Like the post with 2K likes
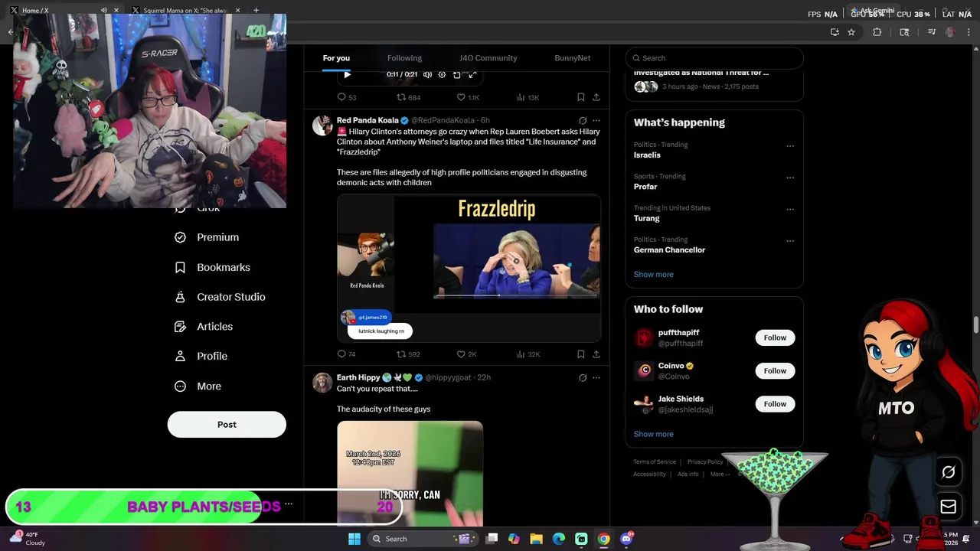This screenshot has height=551, width=980. (x=466, y=354)
